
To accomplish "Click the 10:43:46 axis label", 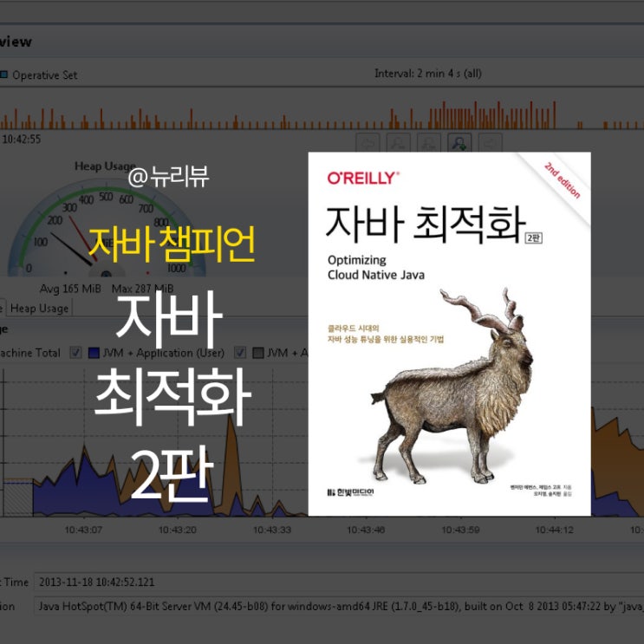I will point(366,530).
